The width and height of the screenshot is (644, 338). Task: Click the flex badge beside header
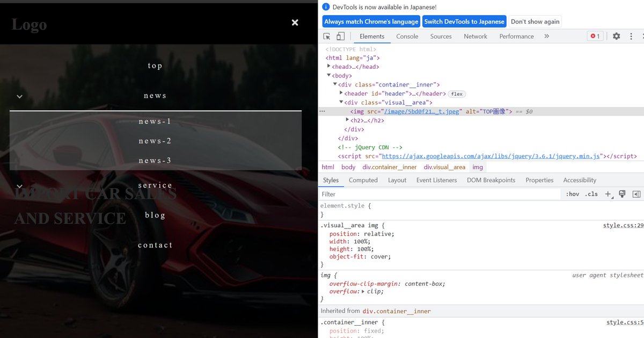(457, 94)
